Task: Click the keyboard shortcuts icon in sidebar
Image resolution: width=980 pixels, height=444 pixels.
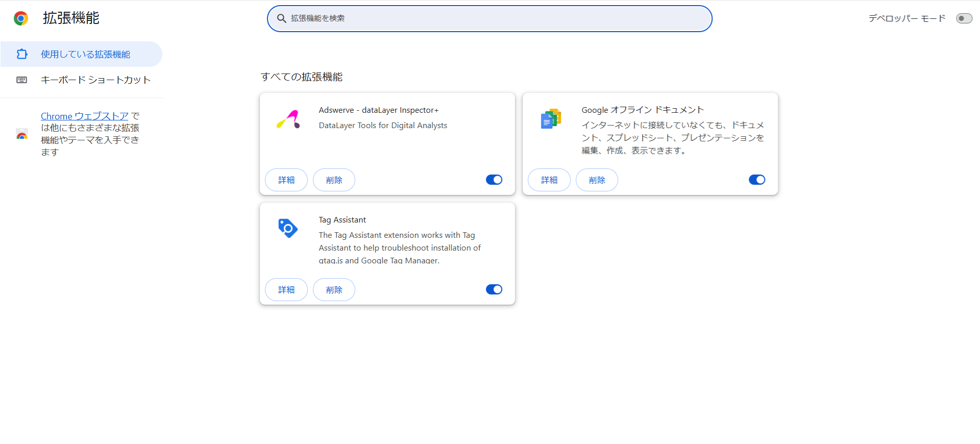Action: tap(22, 80)
